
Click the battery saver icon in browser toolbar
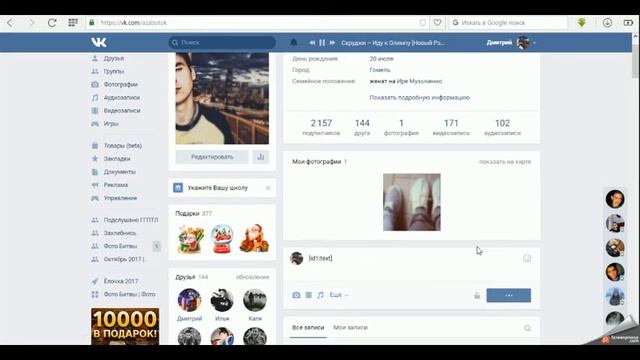click(629, 23)
